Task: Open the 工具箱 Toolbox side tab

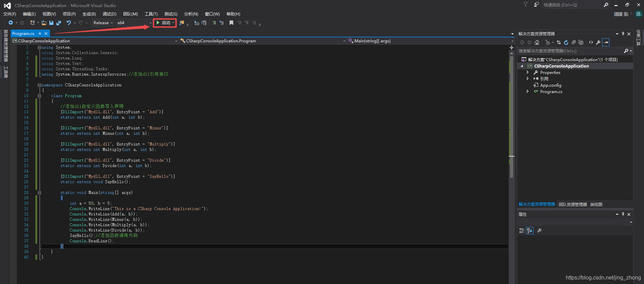Action: 6,72
